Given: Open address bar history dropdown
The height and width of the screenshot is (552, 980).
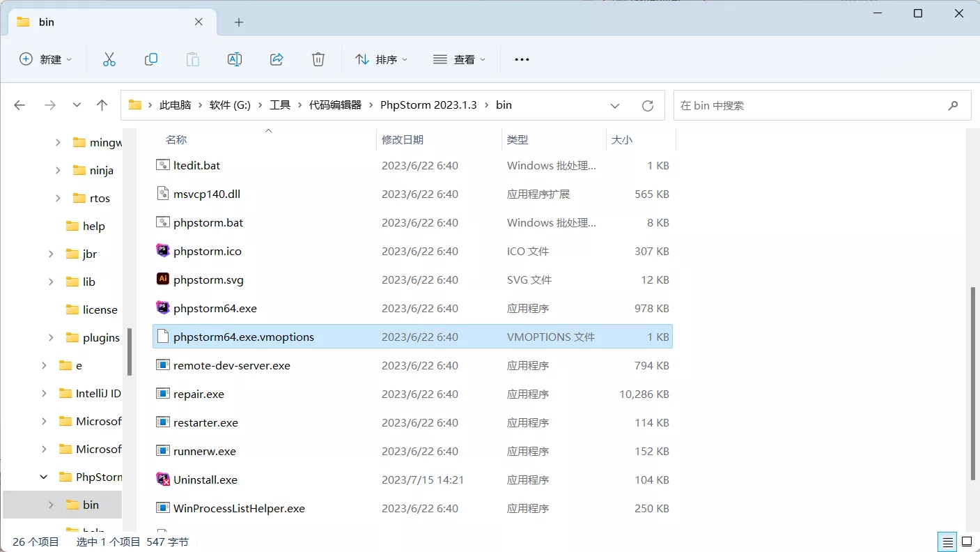Looking at the screenshot, I should (615, 106).
